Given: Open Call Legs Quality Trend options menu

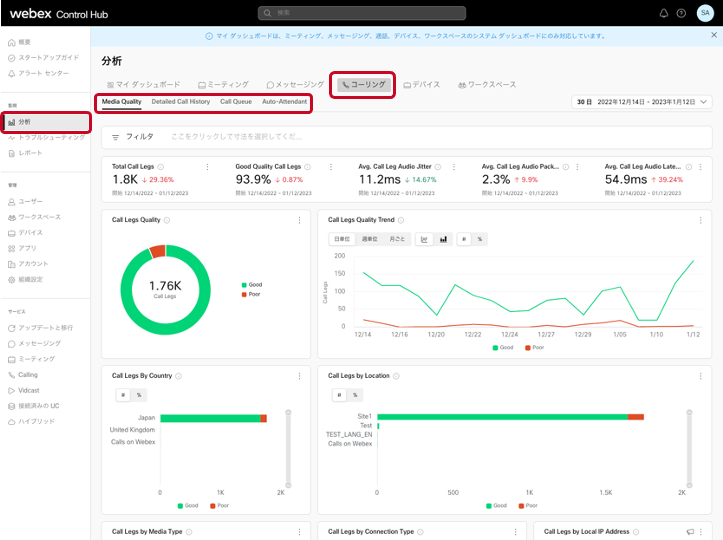Looking at the screenshot, I should pyautogui.click(x=700, y=220).
